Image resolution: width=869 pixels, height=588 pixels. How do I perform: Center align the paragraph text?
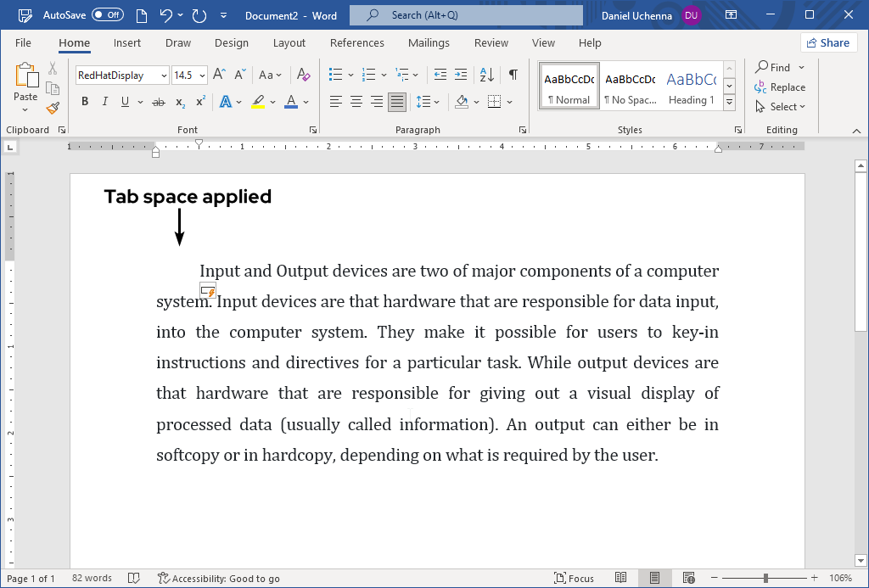(356, 102)
